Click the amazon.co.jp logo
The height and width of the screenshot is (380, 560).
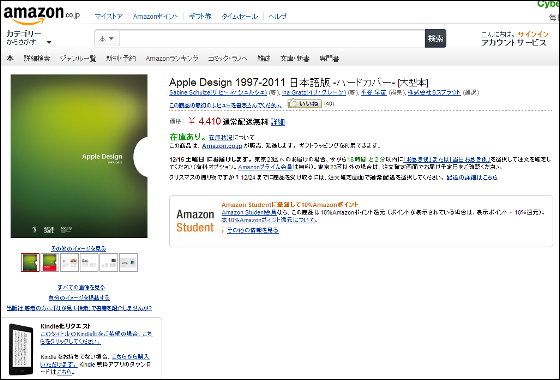tap(42, 15)
